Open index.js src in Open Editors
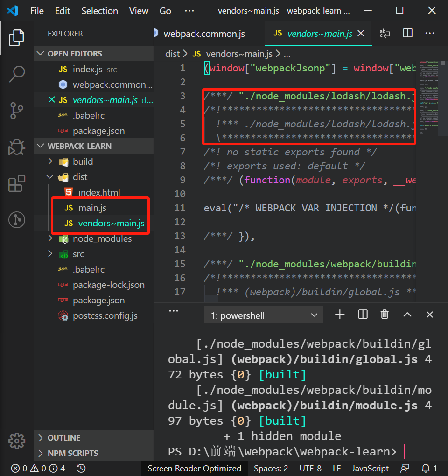 93,69
